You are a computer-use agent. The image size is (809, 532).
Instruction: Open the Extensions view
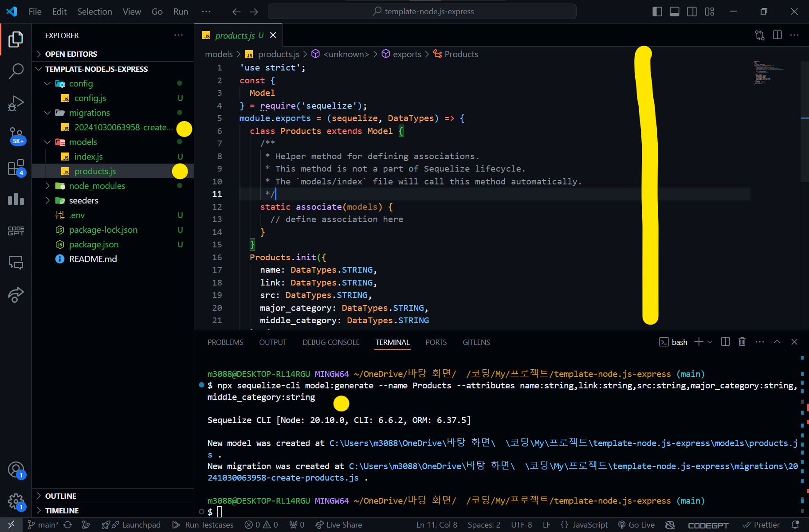(x=16, y=168)
